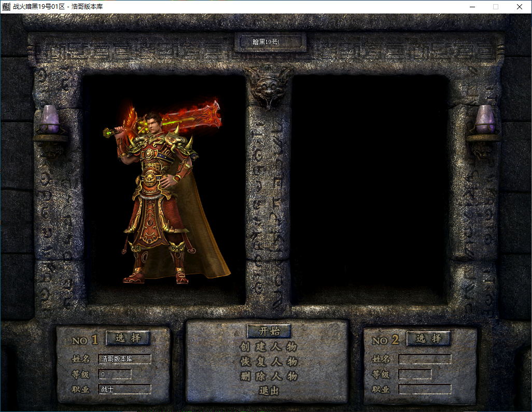Viewport: 532px width, 412px height.
Task: Click the 开始 start button
Action: point(269,331)
